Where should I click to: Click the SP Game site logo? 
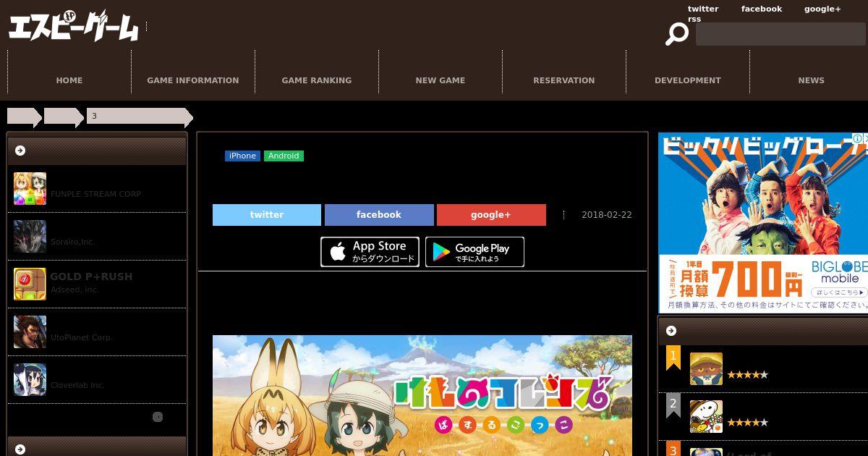coord(73,26)
